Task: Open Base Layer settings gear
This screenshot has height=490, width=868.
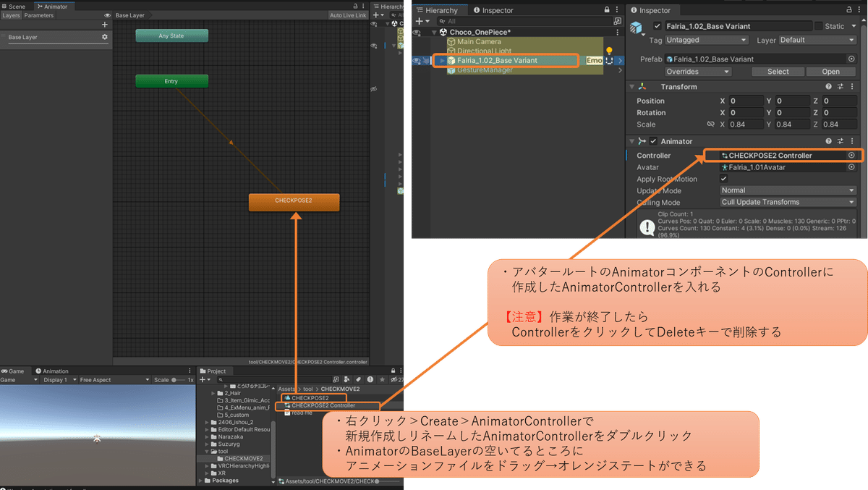Action: tap(105, 37)
